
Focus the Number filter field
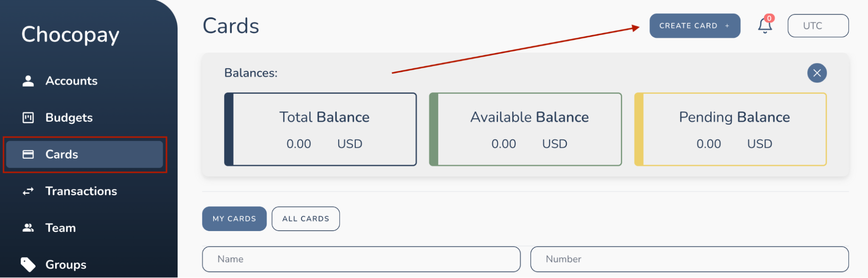click(x=690, y=259)
